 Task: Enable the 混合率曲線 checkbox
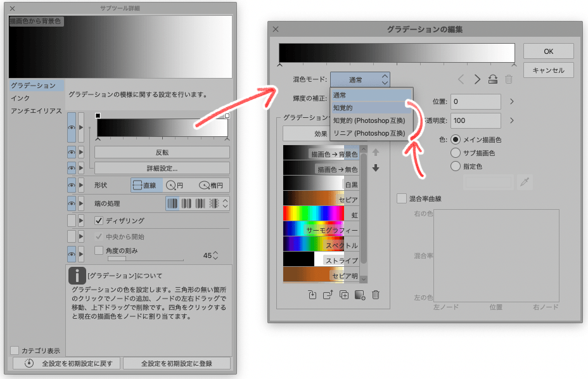[402, 198]
